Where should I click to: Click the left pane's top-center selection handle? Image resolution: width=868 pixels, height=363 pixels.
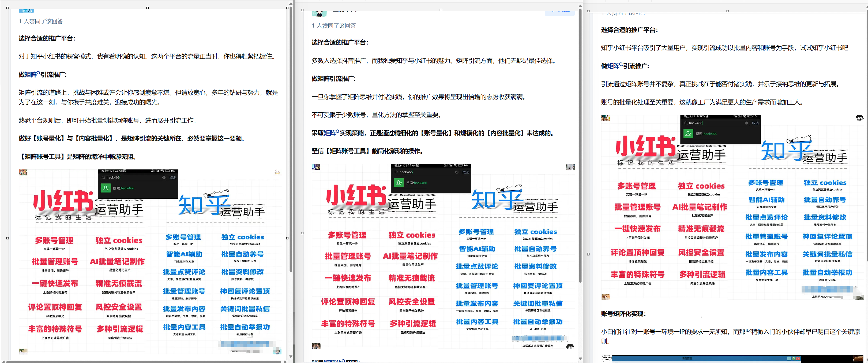pyautogui.click(x=148, y=8)
